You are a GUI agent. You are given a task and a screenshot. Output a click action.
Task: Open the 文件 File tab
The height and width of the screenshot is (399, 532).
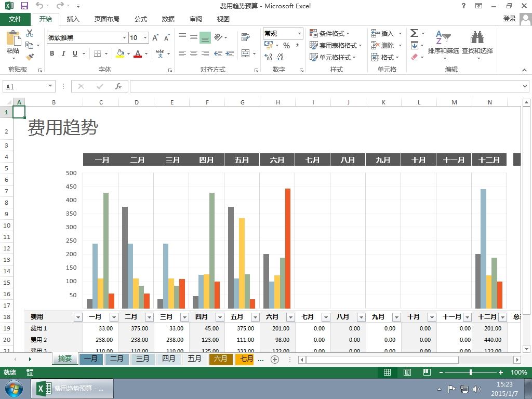tap(15, 19)
